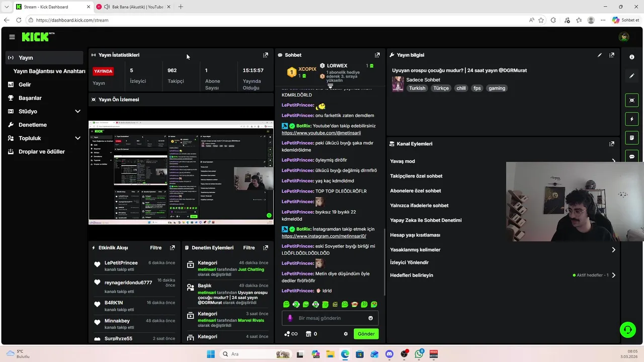Toggle the lightning activity widget in right sidebar
This screenshot has height=362, width=644.
(x=632, y=119)
